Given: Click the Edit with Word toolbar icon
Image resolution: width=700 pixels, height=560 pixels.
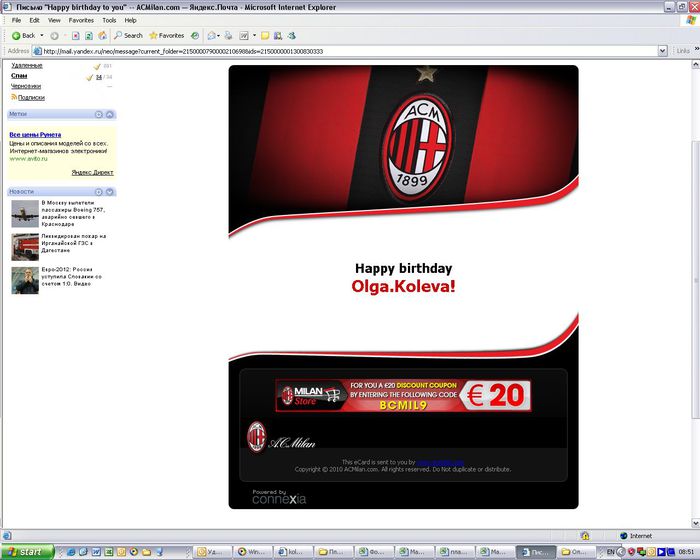Looking at the screenshot, I should coord(244,36).
